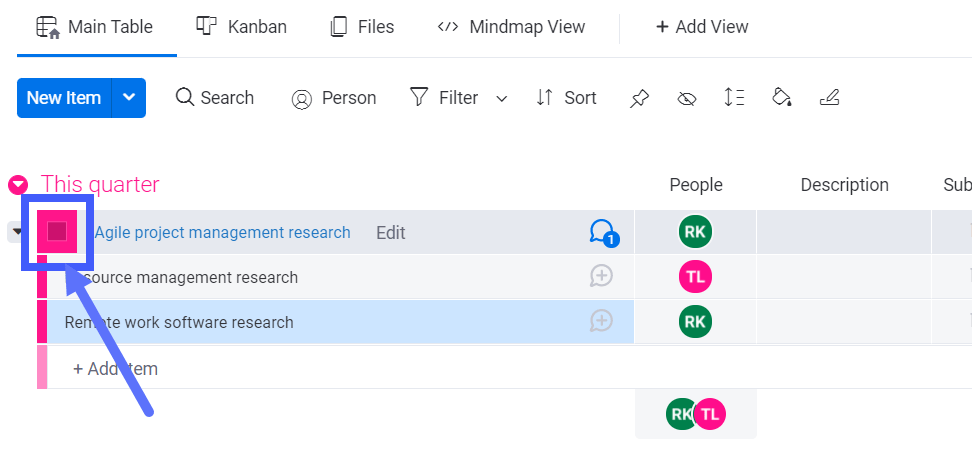The height and width of the screenshot is (456, 972).
Task: Add update to Remote work software research row
Action: click(601, 321)
